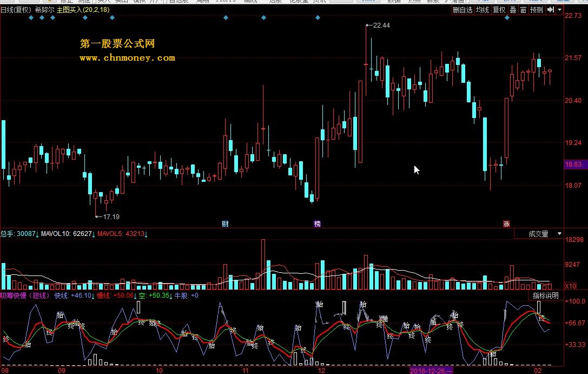Click the 榜 marker below the chart

click(x=317, y=224)
